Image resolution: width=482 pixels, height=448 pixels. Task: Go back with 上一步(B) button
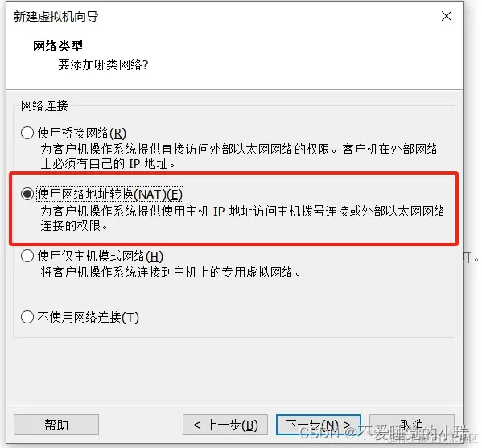[225, 425]
